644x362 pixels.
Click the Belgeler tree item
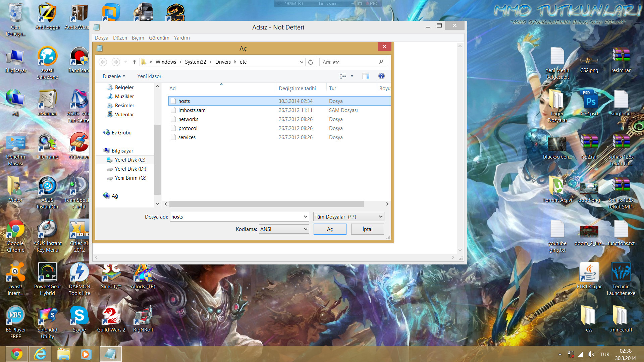tap(124, 87)
